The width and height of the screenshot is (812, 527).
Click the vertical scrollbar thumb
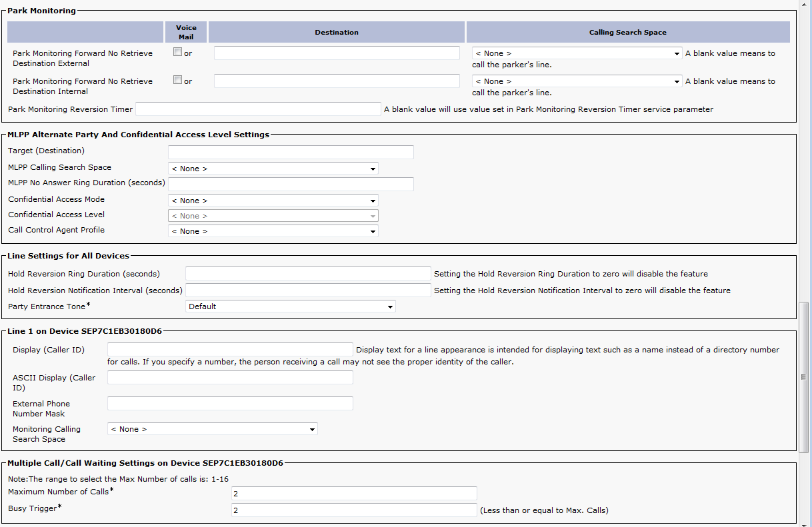803,376
